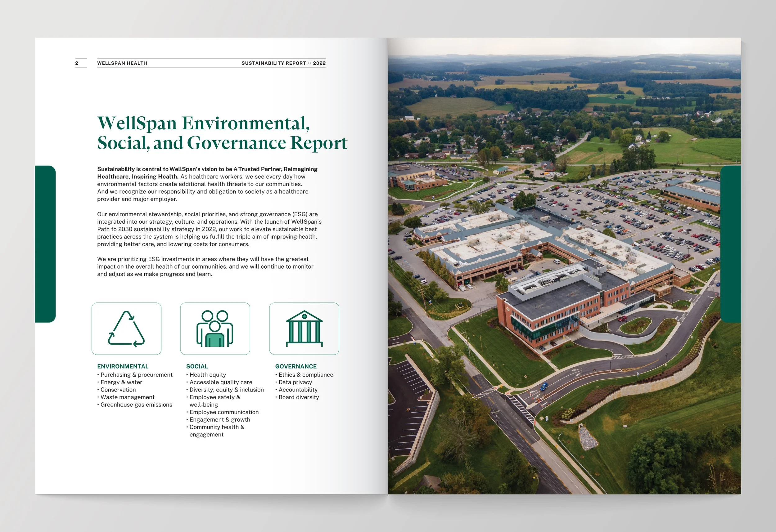776x532 pixels.
Task: Click WELLSPAN HEALTH header text
Action: [x=122, y=63]
